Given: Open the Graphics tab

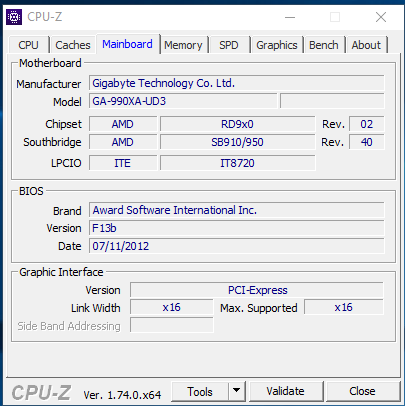Looking at the screenshot, I should click(x=277, y=45).
